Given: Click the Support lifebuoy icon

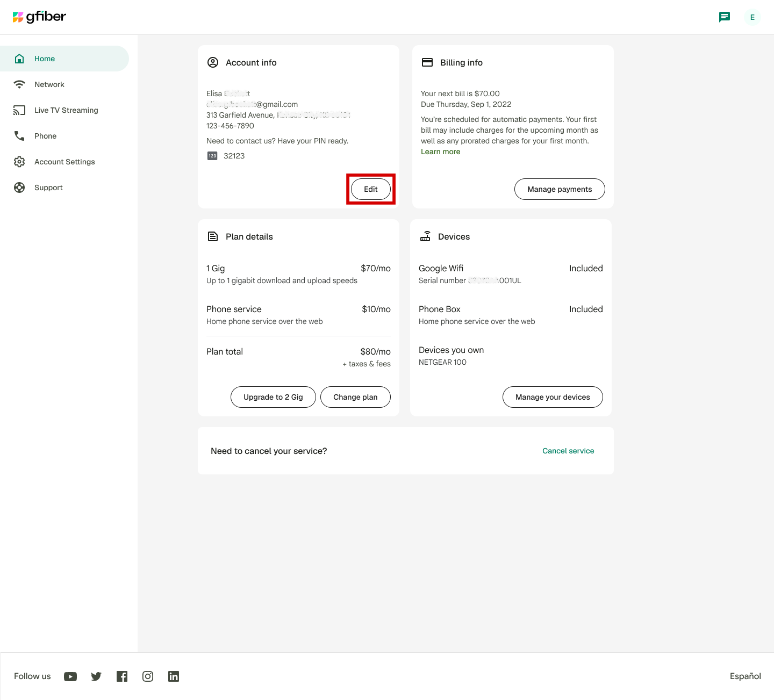Looking at the screenshot, I should (19, 187).
